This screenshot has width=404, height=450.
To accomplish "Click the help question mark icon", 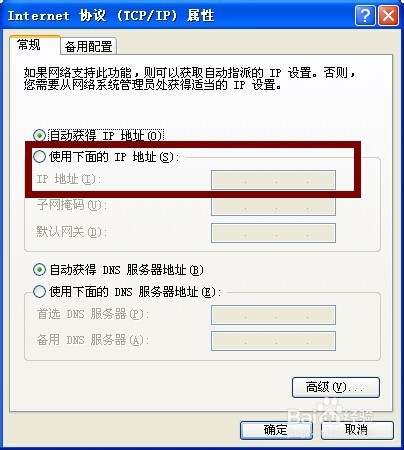I will click(x=365, y=15).
